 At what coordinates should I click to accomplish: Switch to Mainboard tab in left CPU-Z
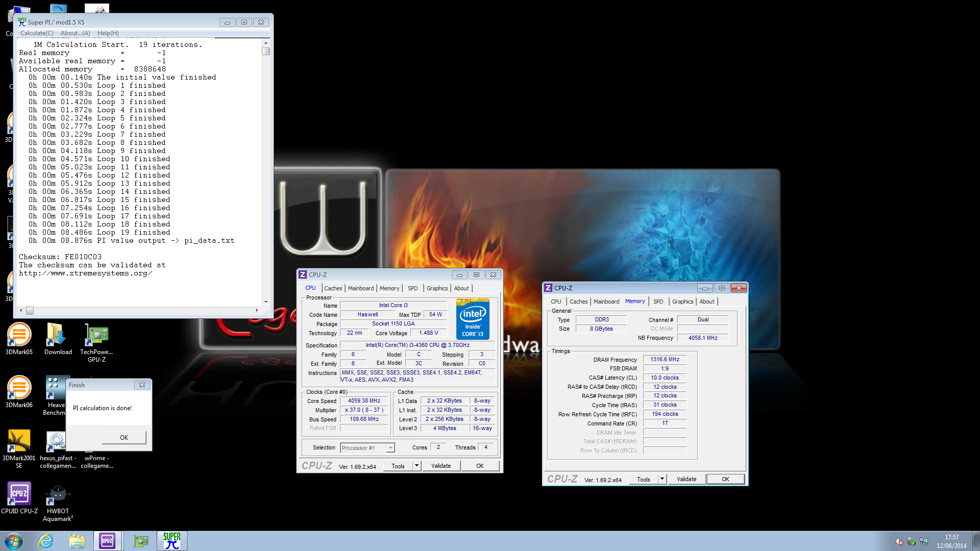pos(361,288)
